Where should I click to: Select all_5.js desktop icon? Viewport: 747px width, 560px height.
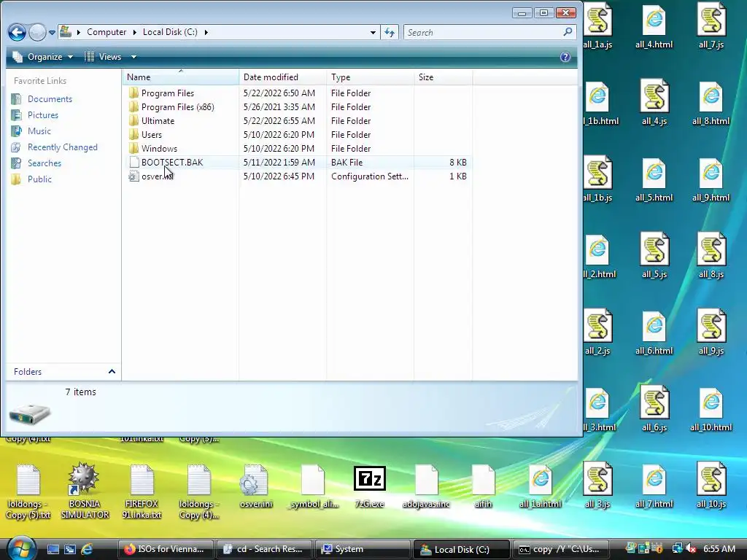click(654, 256)
